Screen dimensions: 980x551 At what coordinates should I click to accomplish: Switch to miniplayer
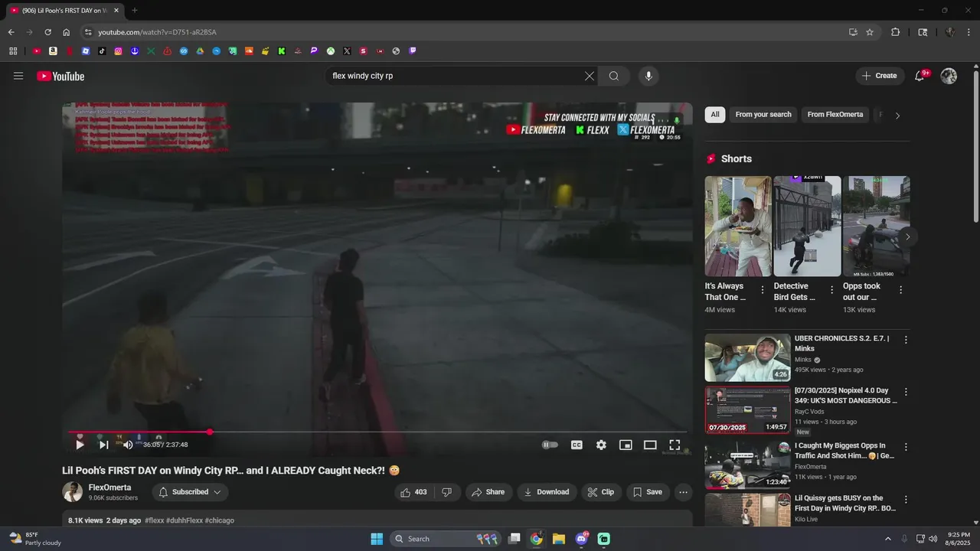pyautogui.click(x=626, y=445)
